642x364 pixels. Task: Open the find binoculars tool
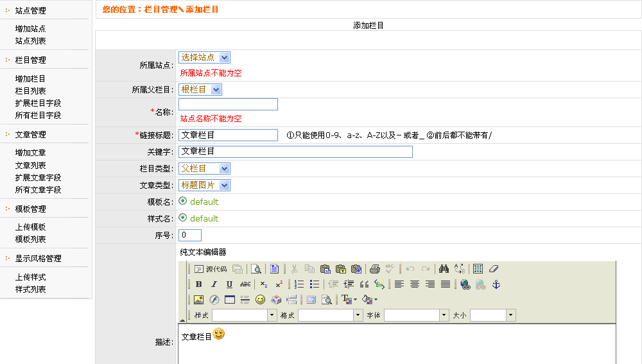(443, 269)
